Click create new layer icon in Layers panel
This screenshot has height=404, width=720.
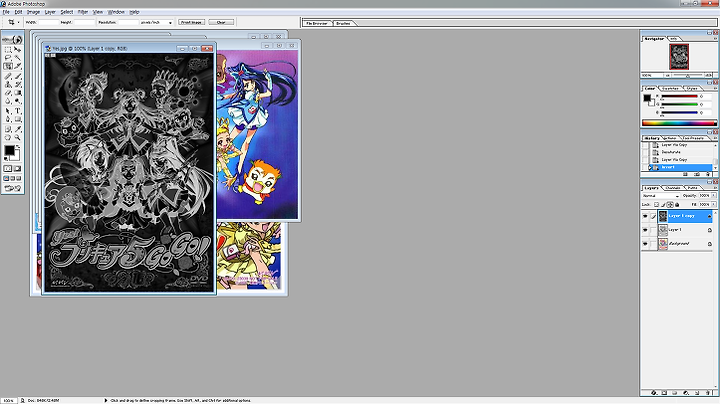tap(697, 393)
